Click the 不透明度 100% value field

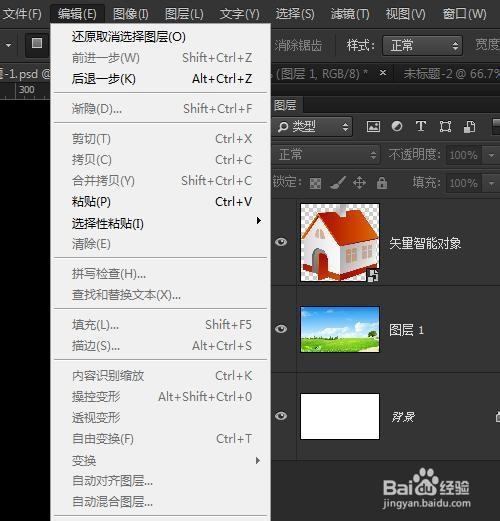463,155
